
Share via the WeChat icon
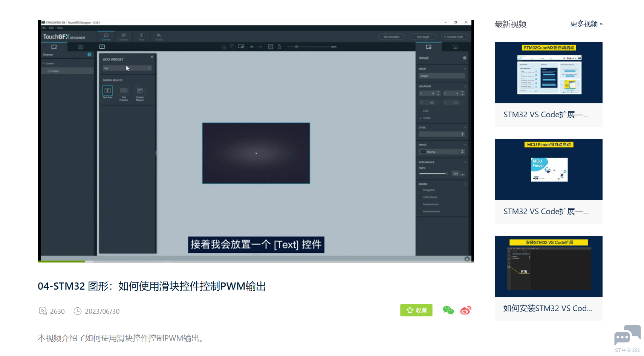pyautogui.click(x=448, y=310)
